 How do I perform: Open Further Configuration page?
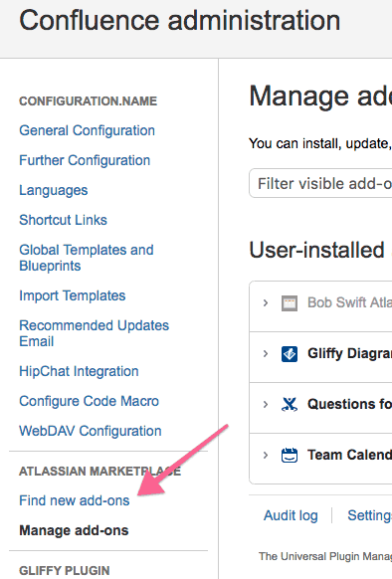(85, 160)
